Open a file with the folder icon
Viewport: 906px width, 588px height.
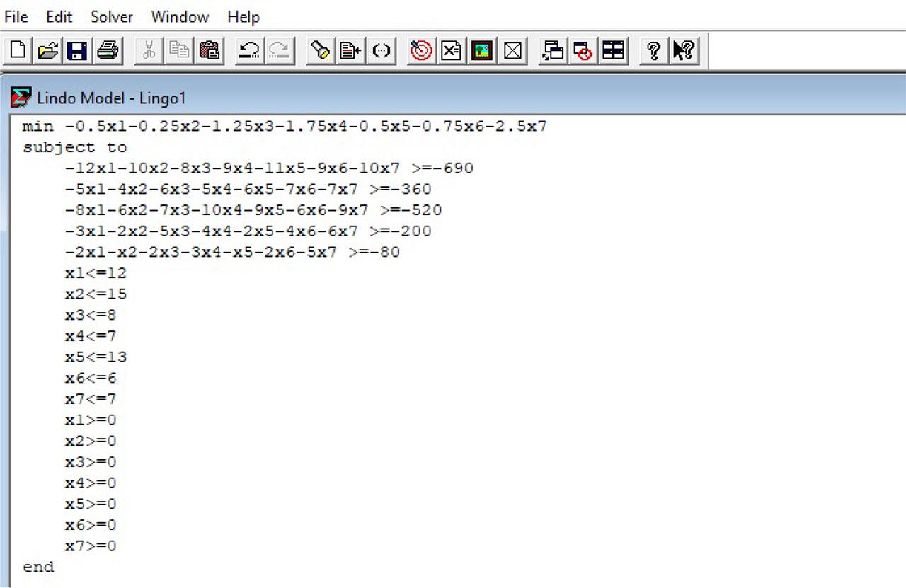point(47,51)
